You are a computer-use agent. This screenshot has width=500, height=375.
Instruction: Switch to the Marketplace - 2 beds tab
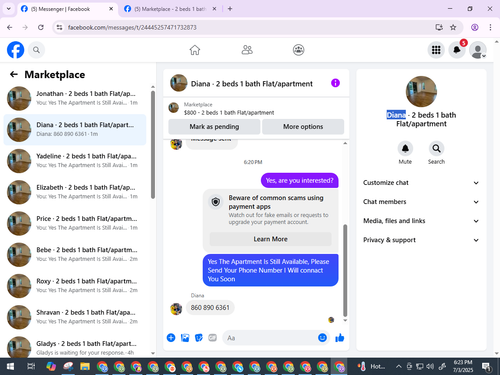170,9
